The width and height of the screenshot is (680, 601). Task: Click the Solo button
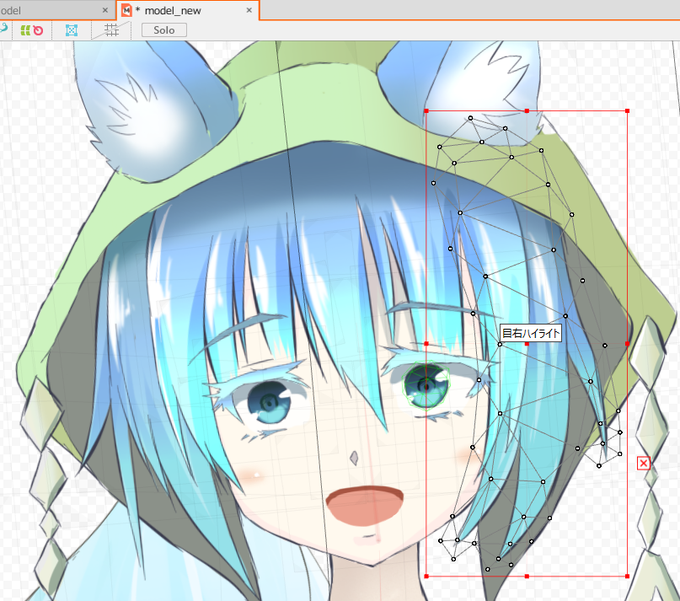pyautogui.click(x=164, y=30)
